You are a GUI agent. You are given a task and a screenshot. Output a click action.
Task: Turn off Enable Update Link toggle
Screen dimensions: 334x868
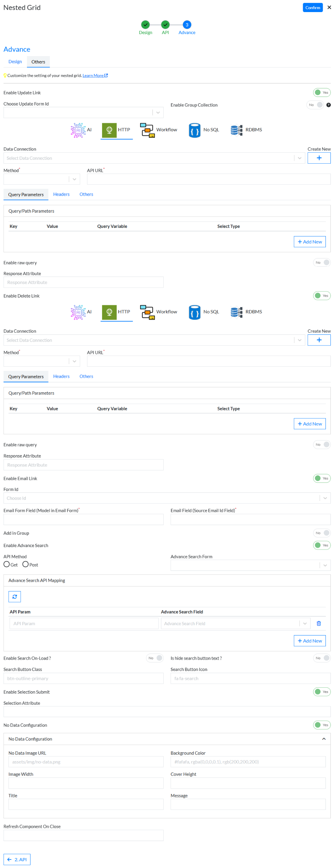321,93
